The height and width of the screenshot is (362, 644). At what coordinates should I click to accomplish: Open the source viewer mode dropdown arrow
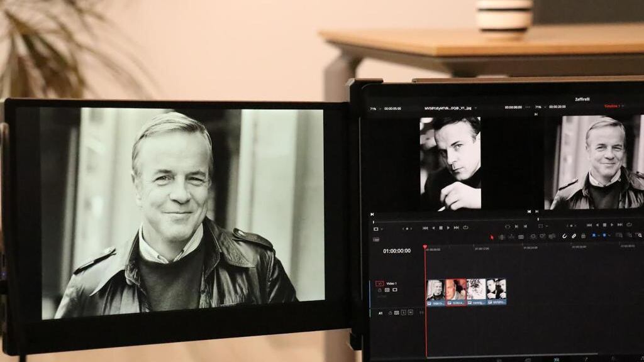coord(382,229)
